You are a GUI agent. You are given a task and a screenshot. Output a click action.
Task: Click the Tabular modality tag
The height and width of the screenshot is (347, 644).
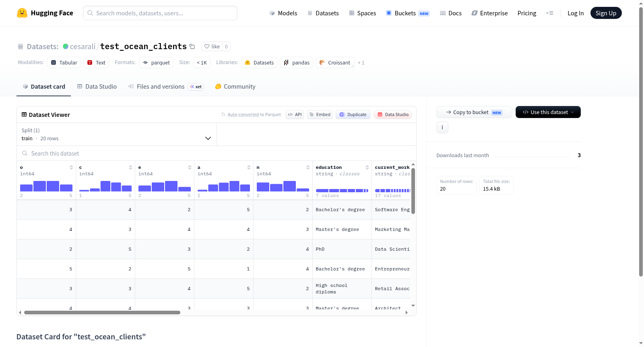tap(64, 62)
